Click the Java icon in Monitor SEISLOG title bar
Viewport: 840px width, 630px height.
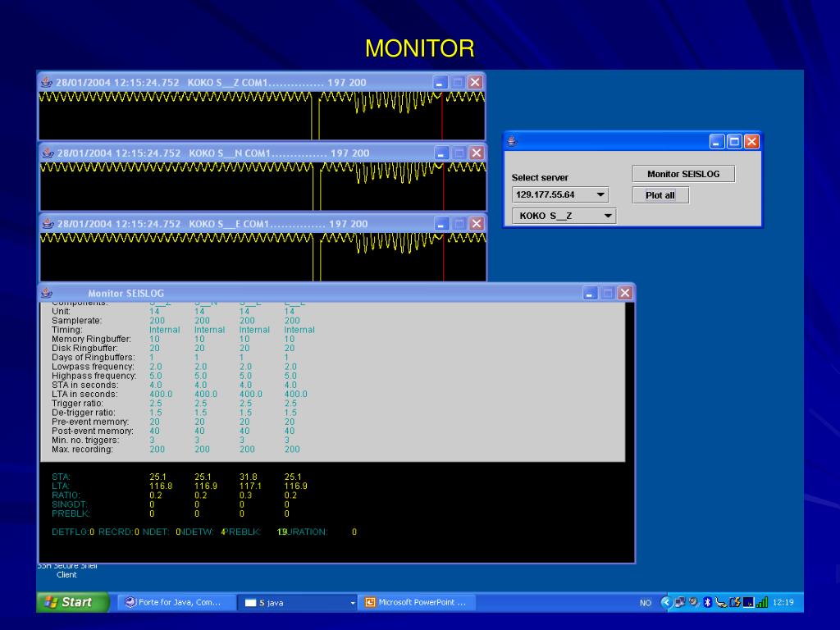pos(47,293)
